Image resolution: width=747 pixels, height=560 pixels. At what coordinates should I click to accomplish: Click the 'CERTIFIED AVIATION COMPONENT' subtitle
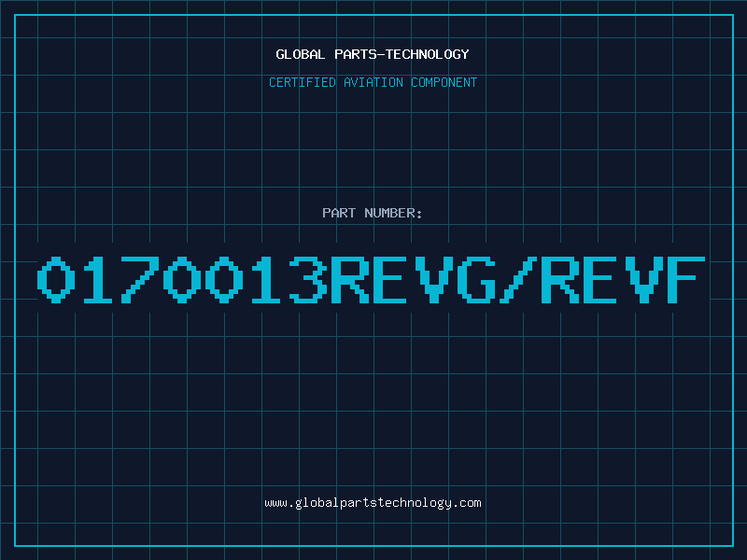(373, 82)
